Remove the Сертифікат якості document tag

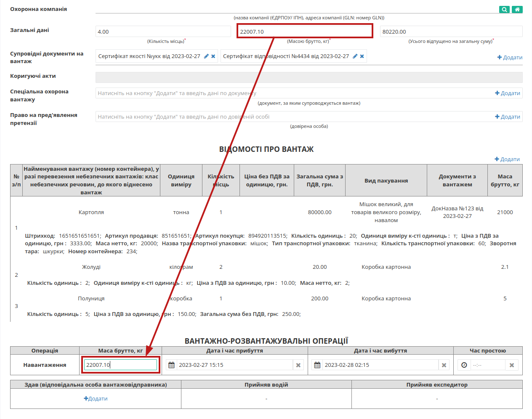[213, 56]
